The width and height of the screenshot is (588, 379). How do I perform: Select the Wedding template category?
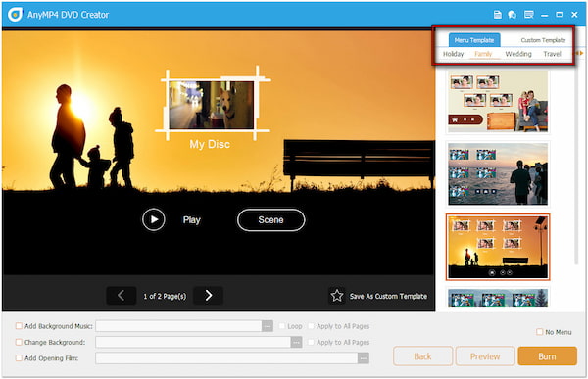click(x=518, y=54)
